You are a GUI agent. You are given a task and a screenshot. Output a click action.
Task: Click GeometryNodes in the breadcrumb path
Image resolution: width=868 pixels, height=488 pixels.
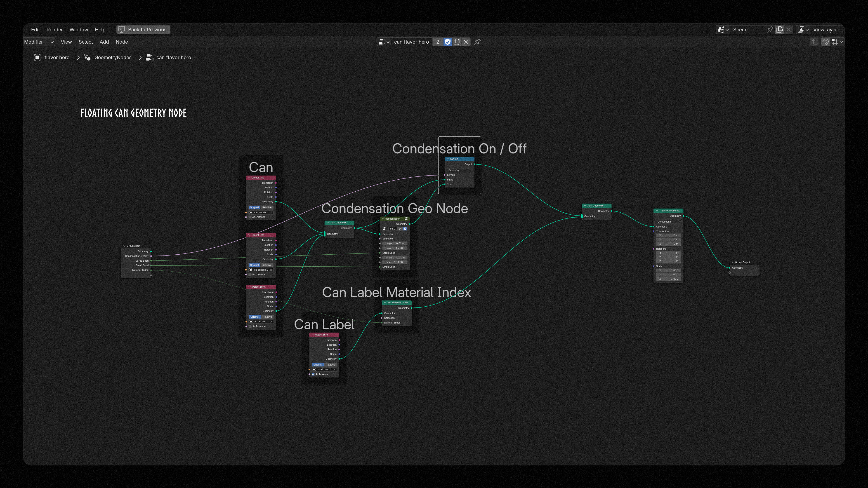113,58
